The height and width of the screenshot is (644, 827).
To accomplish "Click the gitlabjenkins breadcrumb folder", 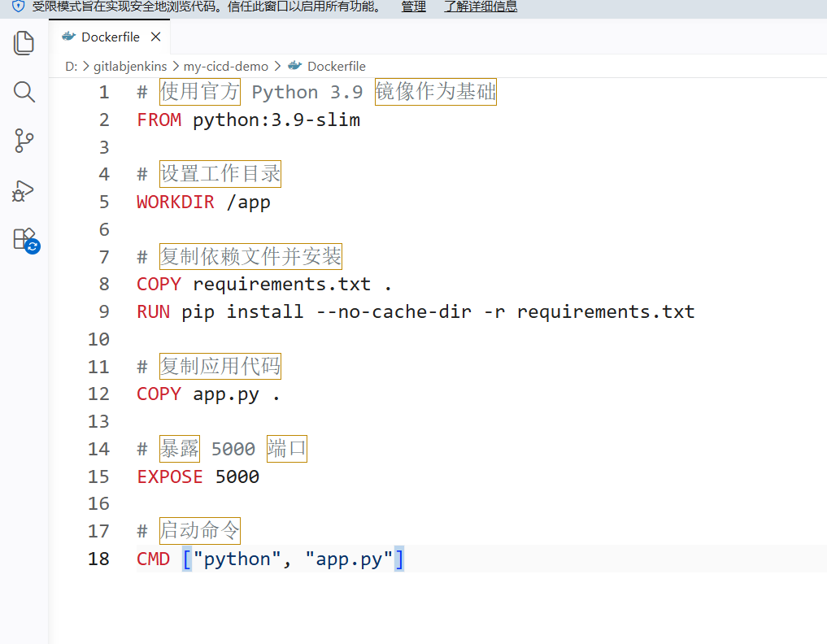I will point(130,67).
